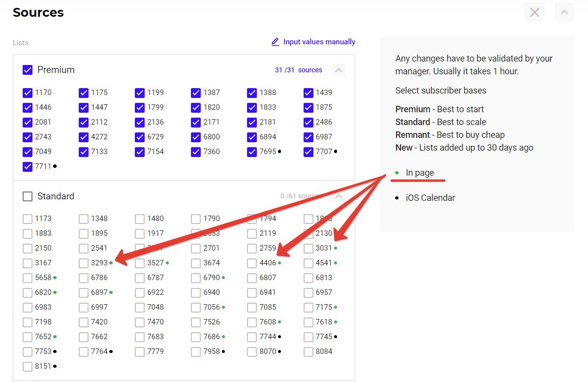Uncheck source 7695 checkbox
This screenshot has width=588, height=382.
coord(252,152)
